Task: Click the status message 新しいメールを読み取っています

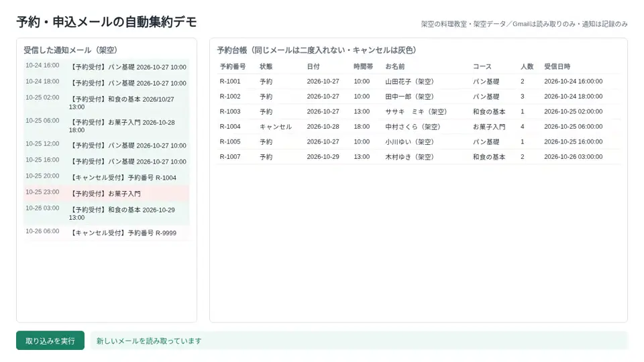Action: pyautogui.click(x=149, y=341)
